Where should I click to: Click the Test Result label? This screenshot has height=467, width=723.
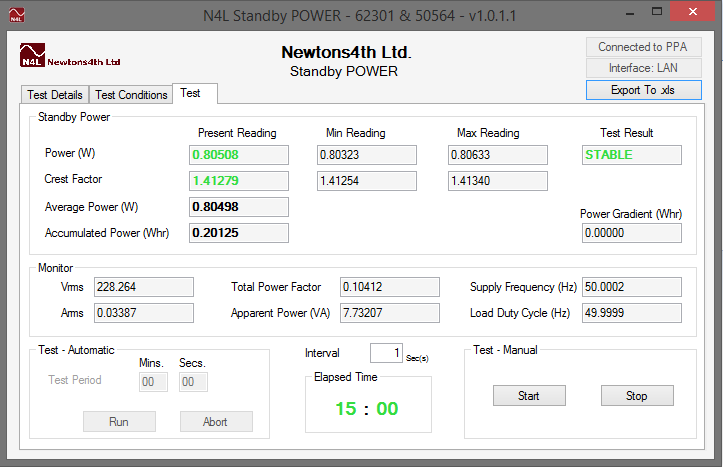626,133
